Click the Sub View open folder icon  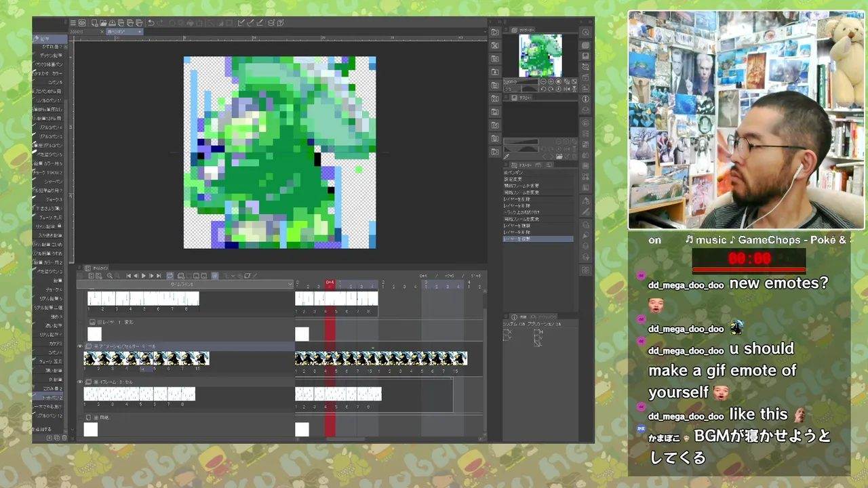coord(559,156)
